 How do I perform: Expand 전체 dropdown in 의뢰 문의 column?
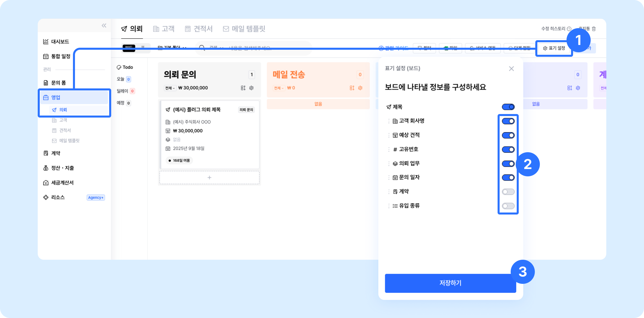[x=170, y=88]
